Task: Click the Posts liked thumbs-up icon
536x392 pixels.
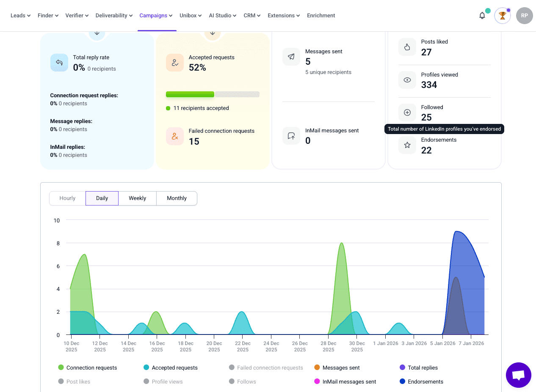Action: click(x=407, y=47)
